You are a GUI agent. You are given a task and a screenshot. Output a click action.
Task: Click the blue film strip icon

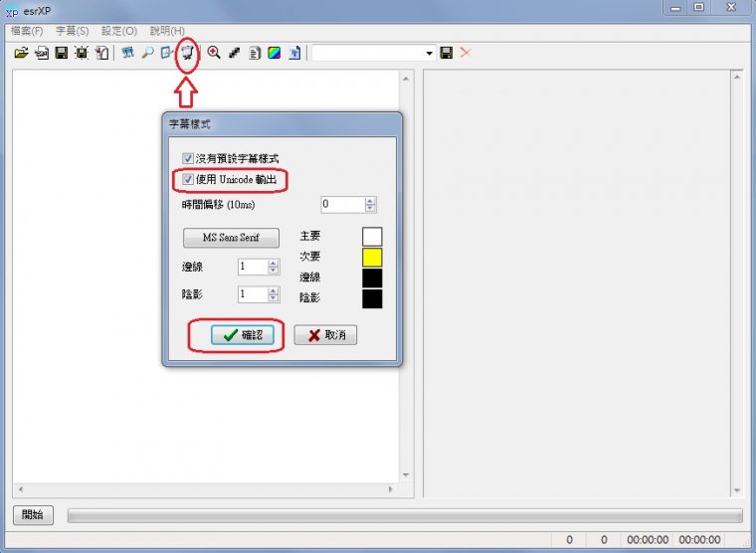coord(127,52)
